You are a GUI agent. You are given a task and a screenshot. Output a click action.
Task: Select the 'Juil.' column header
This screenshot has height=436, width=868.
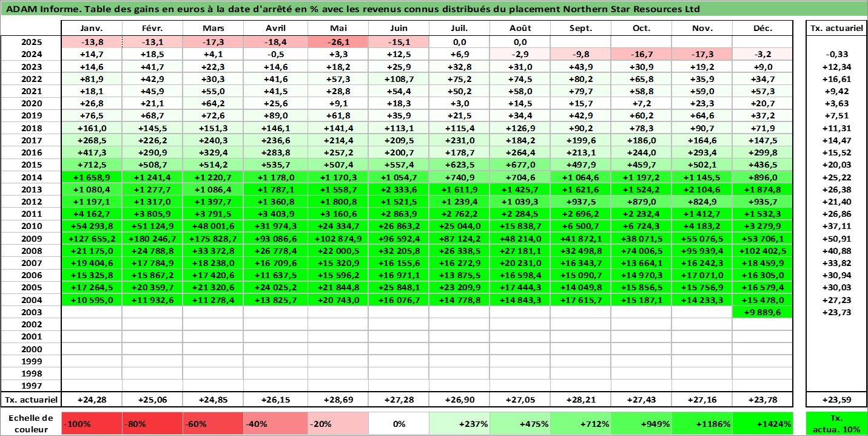tap(460, 29)
